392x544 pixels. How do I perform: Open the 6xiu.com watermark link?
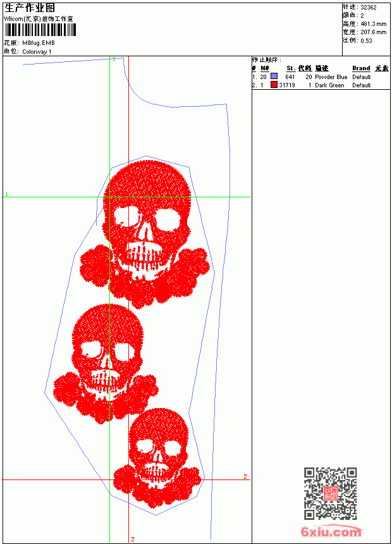(x=331, y=531)
